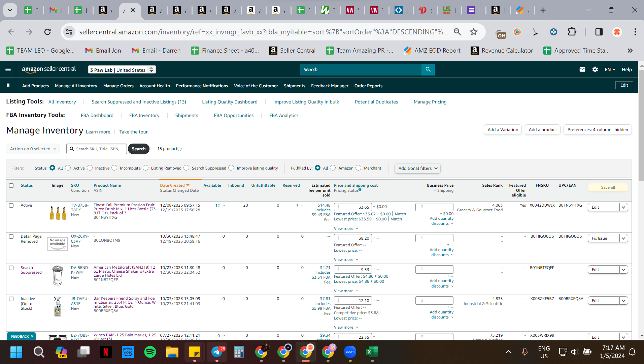Viewport: 644px width, 364px height.
Task: Check the Inactive (Out of Stock) row checkbox
Action: click(11, 299)
